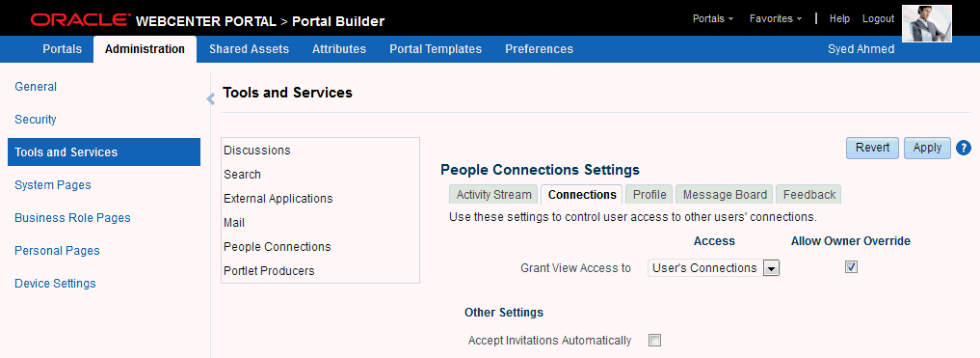
Task: Click the Logout link
Action: pyautogui.click(x=878, y=18)
